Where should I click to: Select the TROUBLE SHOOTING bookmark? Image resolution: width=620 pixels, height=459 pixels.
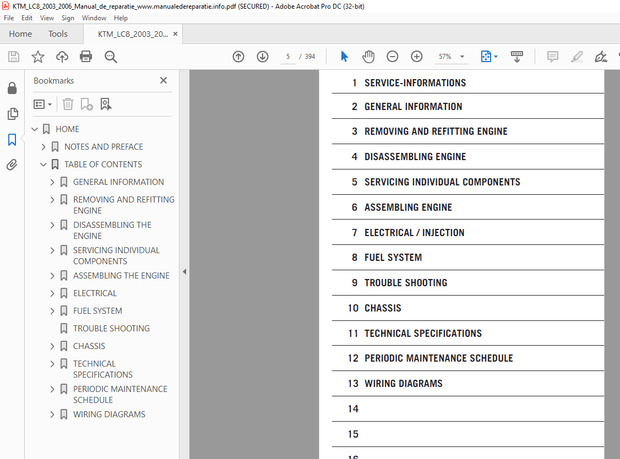pos(111,328)
